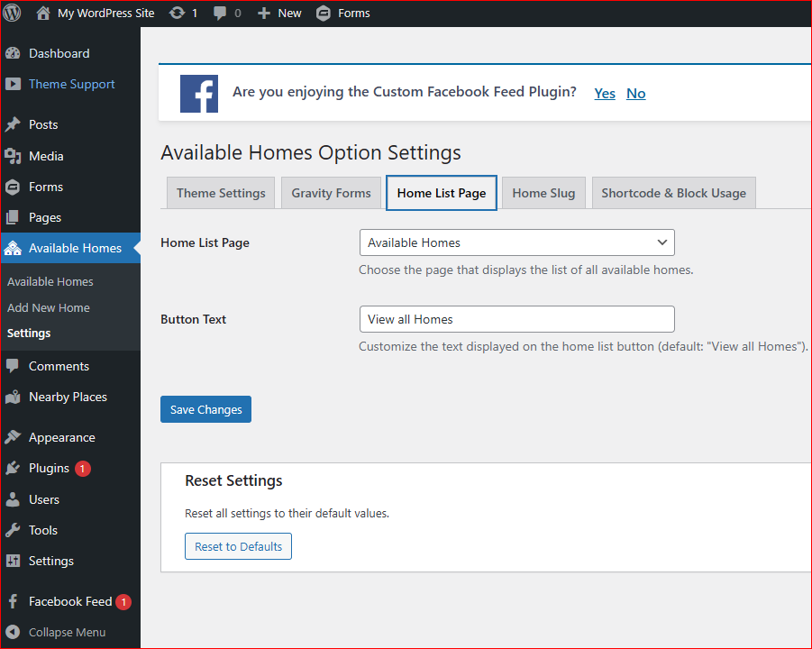Focus the Button Text input field
The height and width of the screenshot is (649, 812).
516,319
